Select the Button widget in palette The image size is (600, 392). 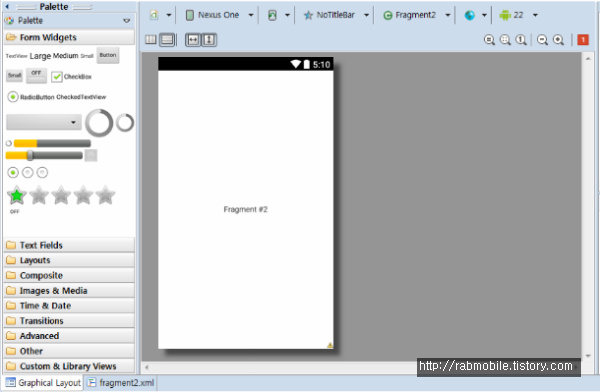(108, 55)
